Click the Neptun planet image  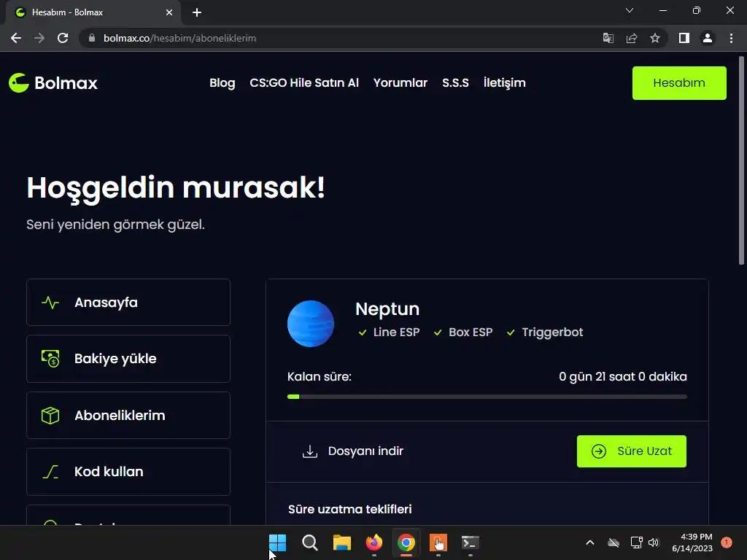[311, 324]
